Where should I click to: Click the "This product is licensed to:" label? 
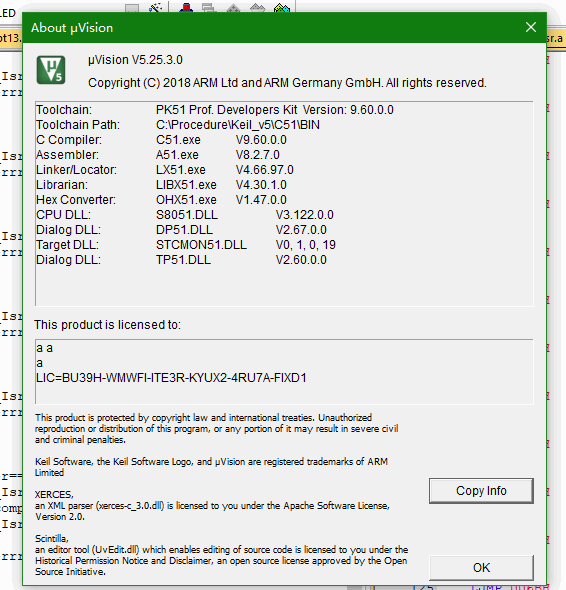coord(108,325)
